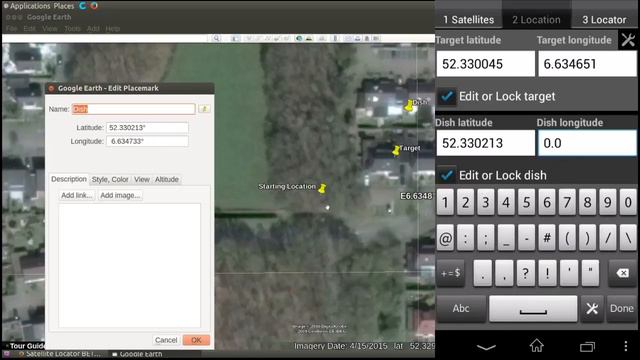Tap the backspace key on the keyboard
The width and height of the screenshot is (640, 360).
pos(622,273)
